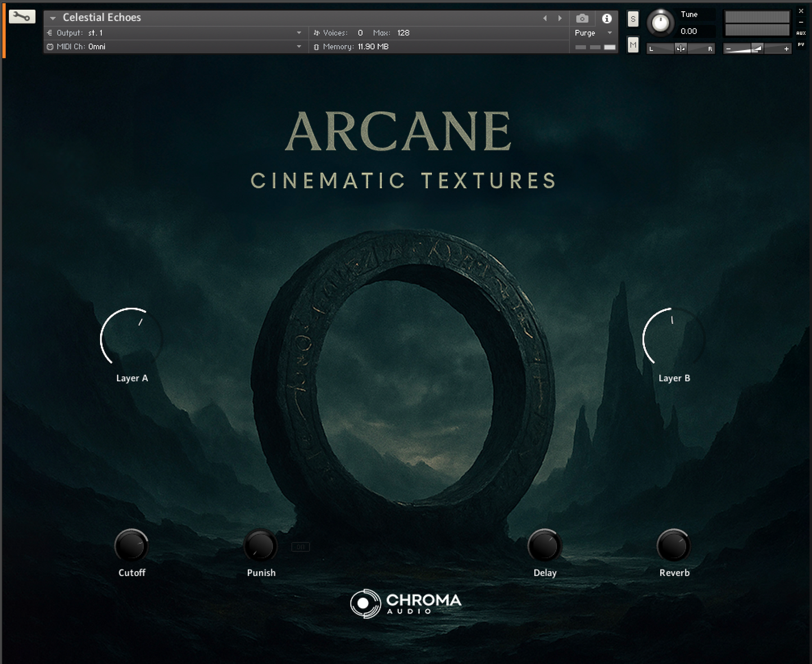This screenshot has width=812, height=664.
Task: Click the instrument info icon
Action: click(607, 18)
